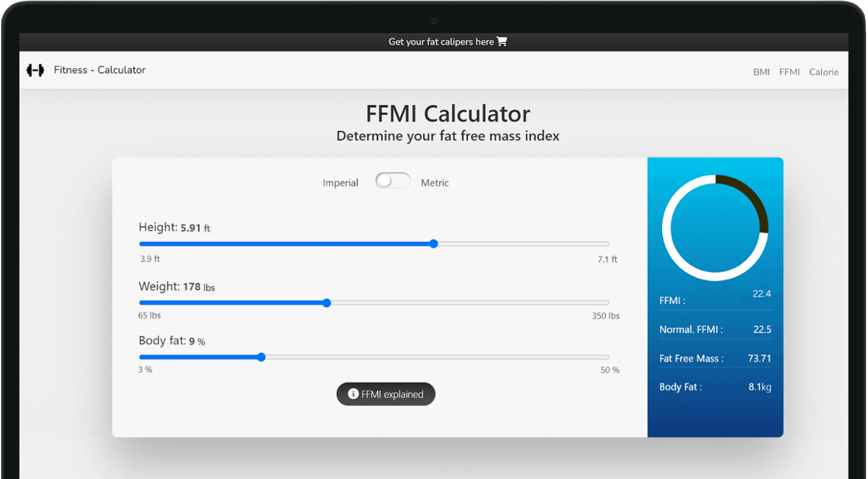Screen dimensions: 868x479
Task: Click the dumbbell logo icon
Action: 35,70
